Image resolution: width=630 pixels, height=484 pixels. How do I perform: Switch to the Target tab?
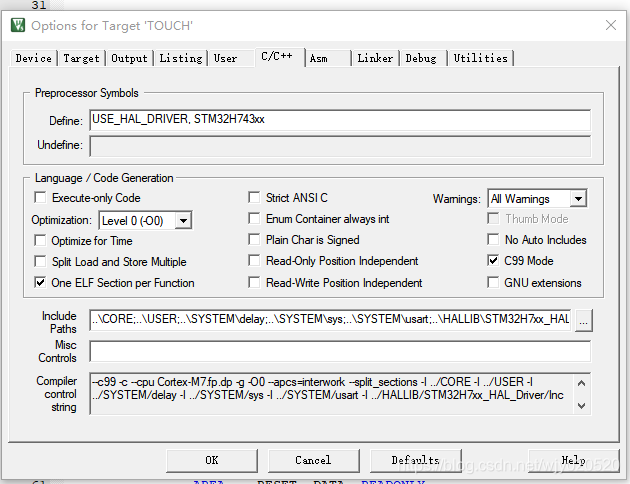(x=81, y=58)
